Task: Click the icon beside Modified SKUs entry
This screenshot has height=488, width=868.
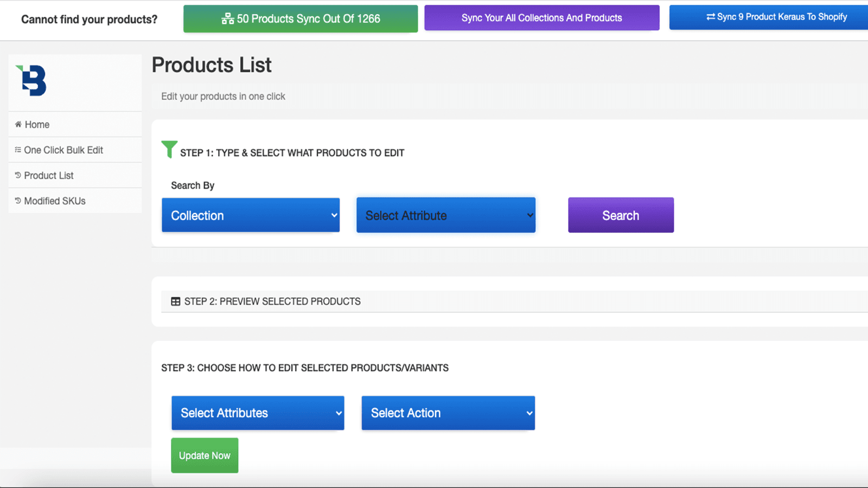Action: [18, 200]
